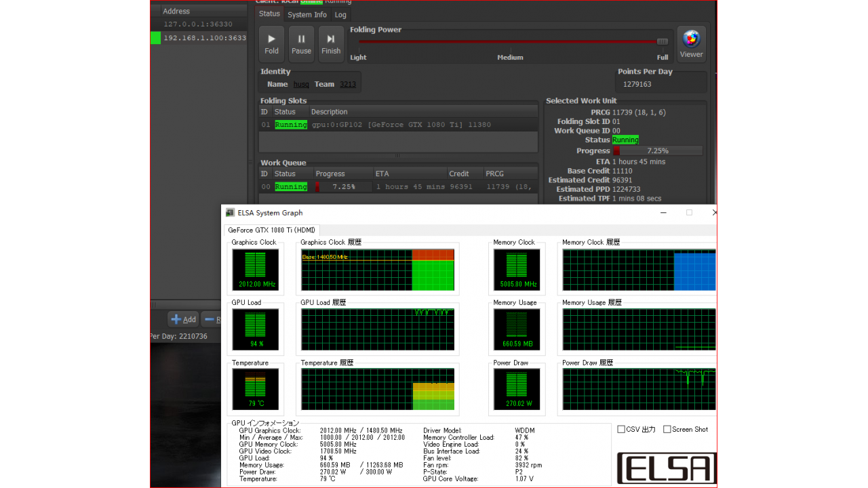Viewport: 868px width, 488px height.
Task: Enable the CSV output checkbox
Action: 621,429
